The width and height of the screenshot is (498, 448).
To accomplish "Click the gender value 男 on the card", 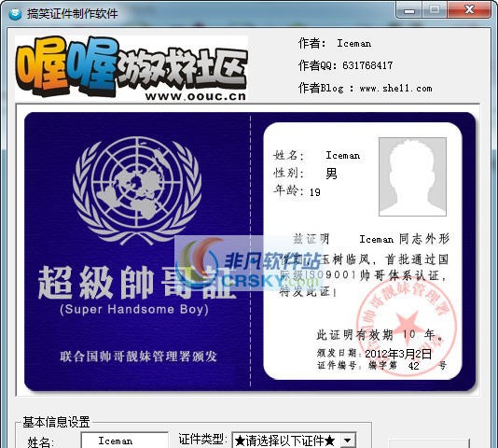I will [332, 174].
